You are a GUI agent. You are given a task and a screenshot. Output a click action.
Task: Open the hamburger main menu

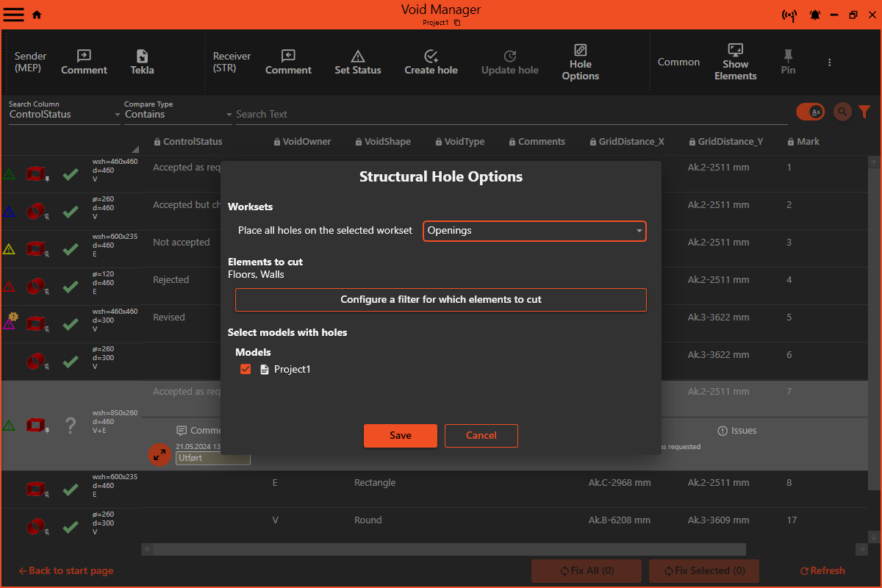click(14, 15)
